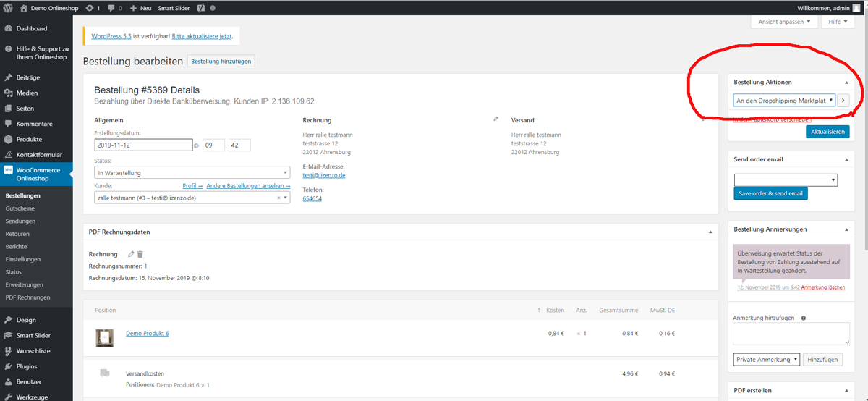Click the Medien icon in sidebar
Screen dimensions: 868x401
pyautogui.click(x=8, y=93)
